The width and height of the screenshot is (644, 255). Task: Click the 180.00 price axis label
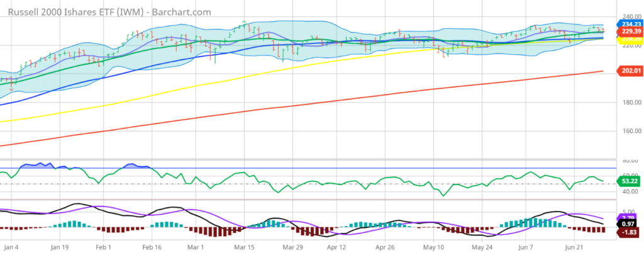tap(632, 103)
